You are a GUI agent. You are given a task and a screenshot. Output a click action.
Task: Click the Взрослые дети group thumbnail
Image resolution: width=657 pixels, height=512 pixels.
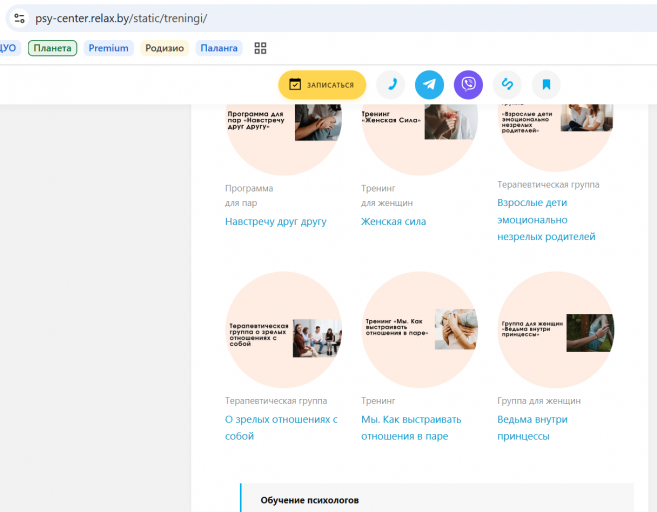coord(556,137)
